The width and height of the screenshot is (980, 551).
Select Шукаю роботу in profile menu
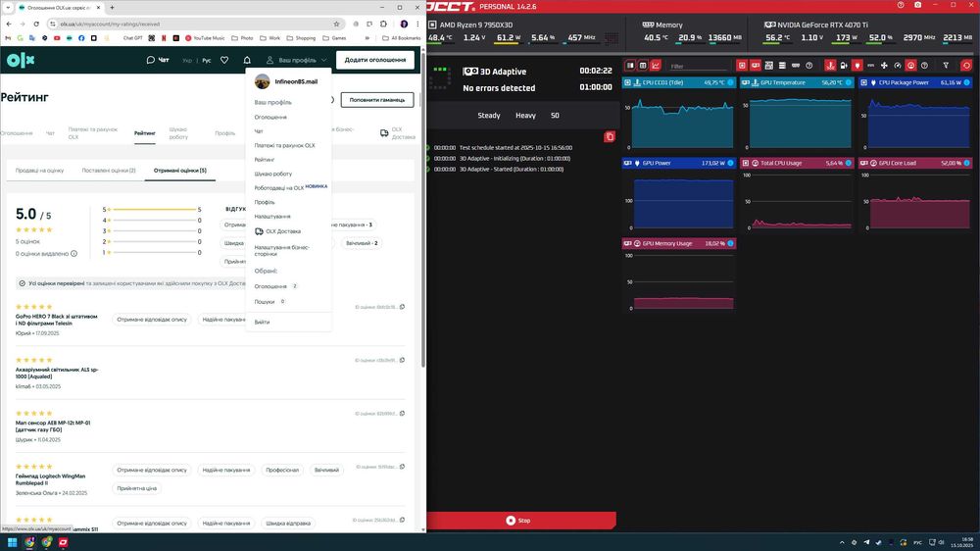[x=273, y=174]
